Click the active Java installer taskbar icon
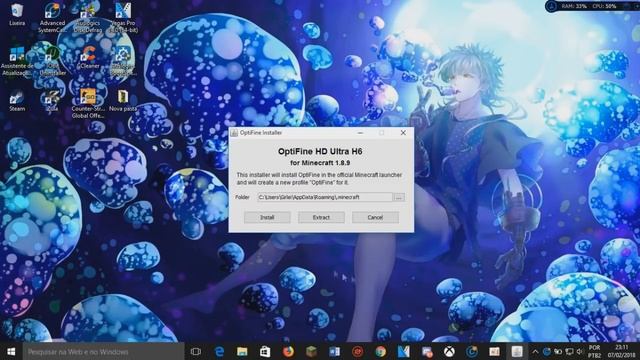 [517, 351]
